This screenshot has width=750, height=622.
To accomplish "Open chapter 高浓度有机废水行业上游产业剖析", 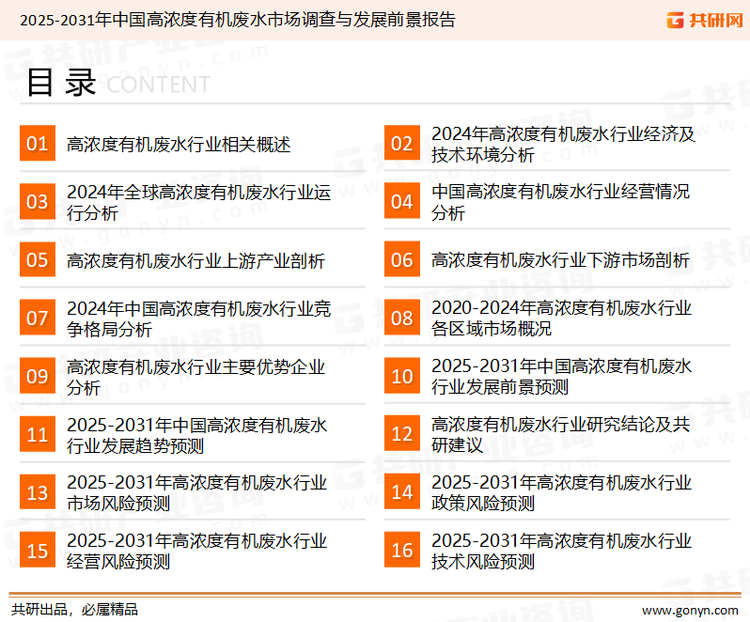I will [x=196, y=261].
